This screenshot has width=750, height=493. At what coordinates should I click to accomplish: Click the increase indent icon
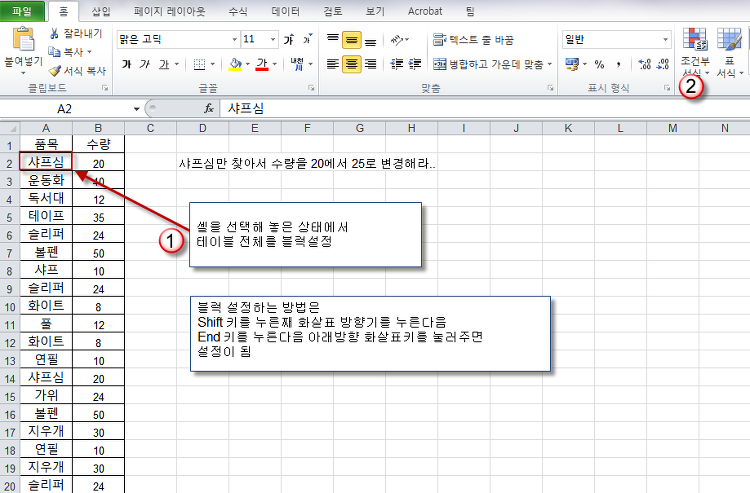pyautogui.click(x=415, y=64)
